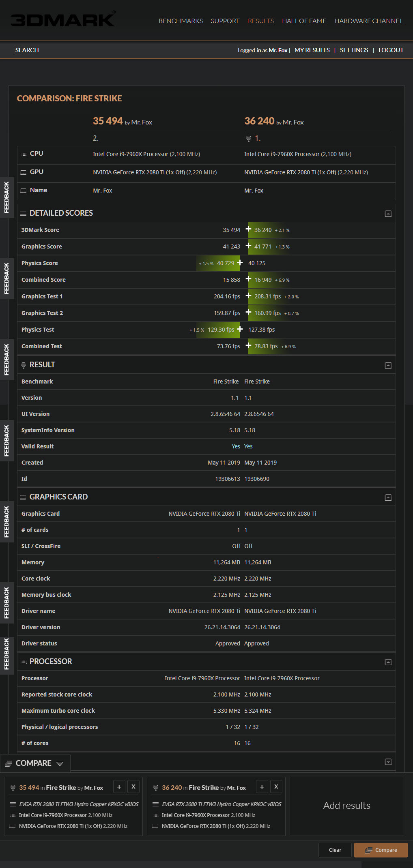Click the plus icon on the Combined Score row
The image size is (413, 868).
click(x=249, y=279)
